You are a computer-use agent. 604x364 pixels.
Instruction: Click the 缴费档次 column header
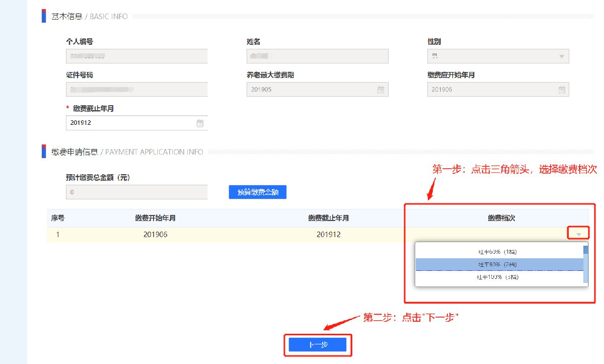pos(501,218)
